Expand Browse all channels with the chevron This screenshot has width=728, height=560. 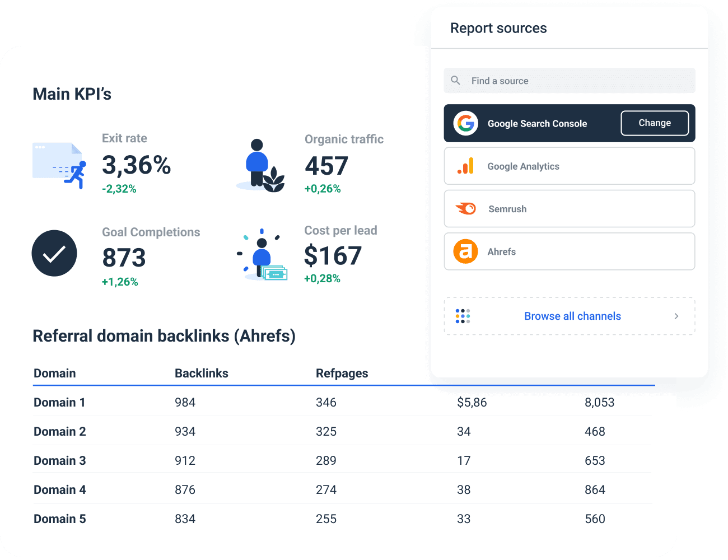[x=676, y=316]
